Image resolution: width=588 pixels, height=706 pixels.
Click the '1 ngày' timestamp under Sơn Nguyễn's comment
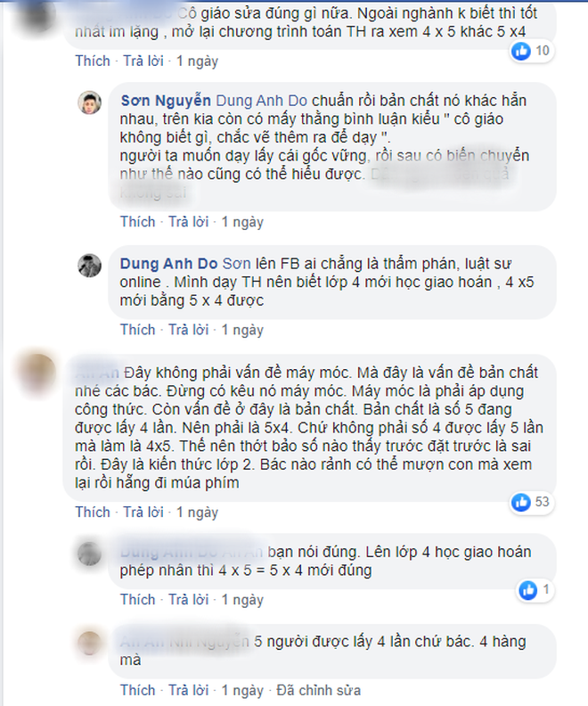(242, 222)
